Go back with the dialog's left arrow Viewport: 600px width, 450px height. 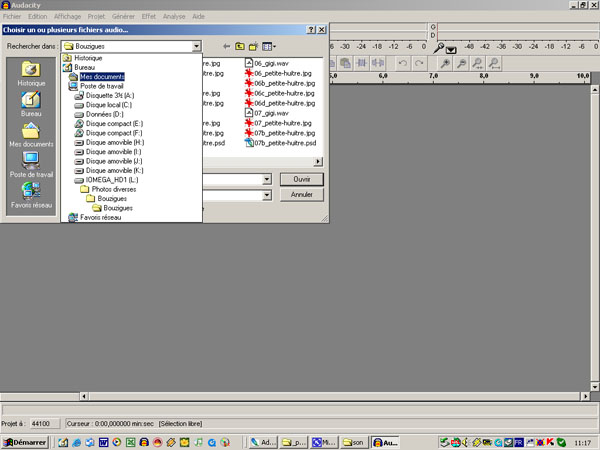pyautogui.click(x=227, y=46)
